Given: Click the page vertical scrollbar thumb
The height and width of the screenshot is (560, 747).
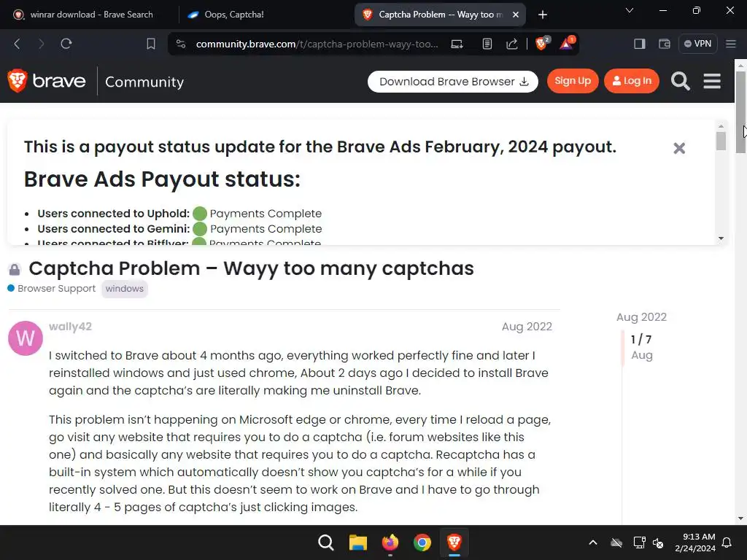Looking at the screenshot, I should pyautogui.click(x=740, y=112).
